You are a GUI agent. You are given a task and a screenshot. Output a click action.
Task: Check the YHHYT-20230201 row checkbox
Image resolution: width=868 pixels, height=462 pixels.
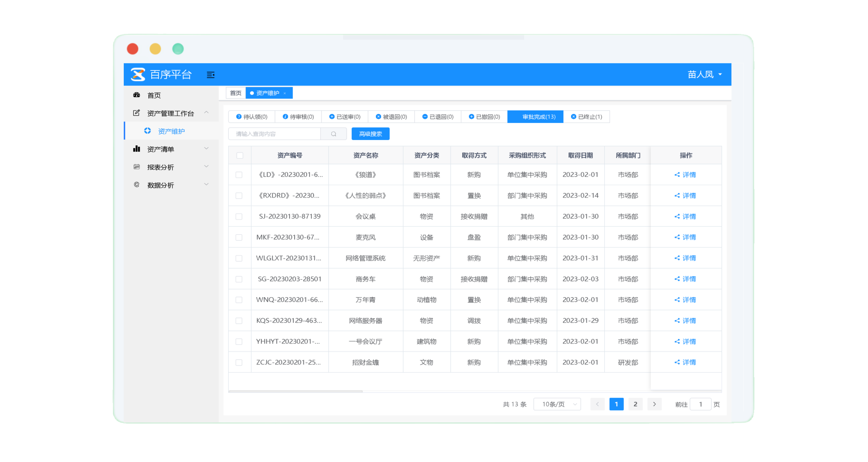pyautogui.click(x=239, y=342)
